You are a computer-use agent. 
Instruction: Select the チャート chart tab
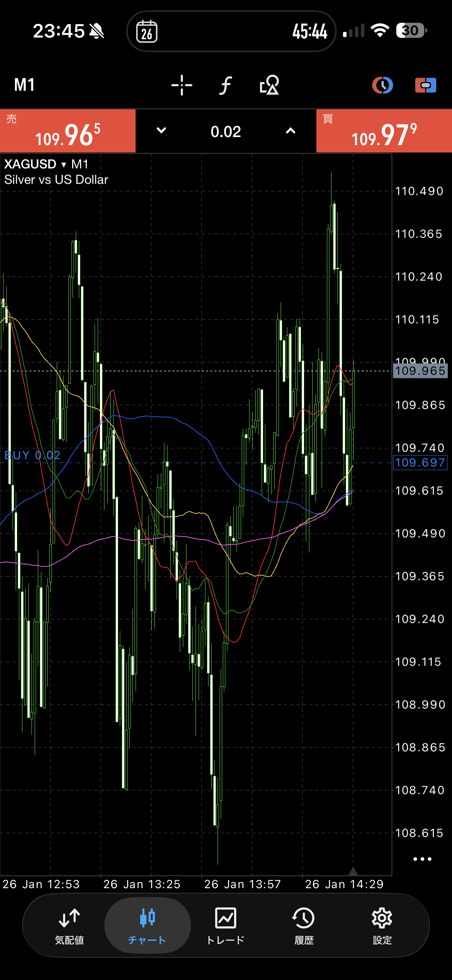point(147,926)
